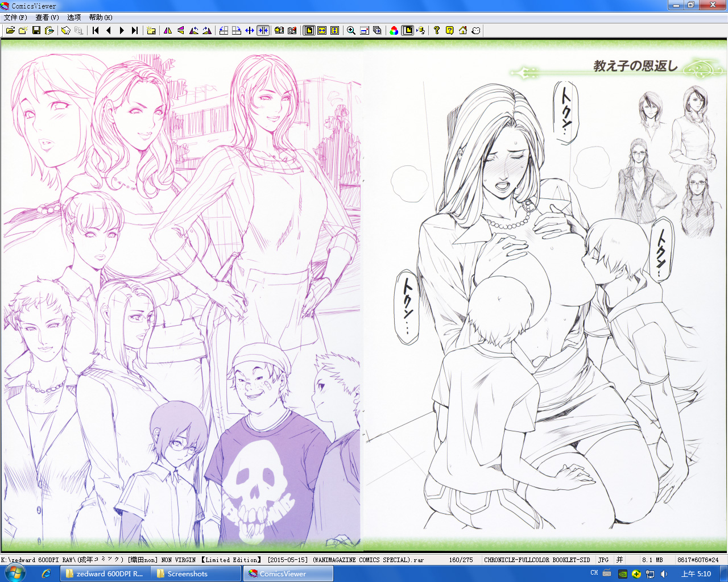Toggle the fit-to-width view mode button
728x582 pixels.
(322, 31)
